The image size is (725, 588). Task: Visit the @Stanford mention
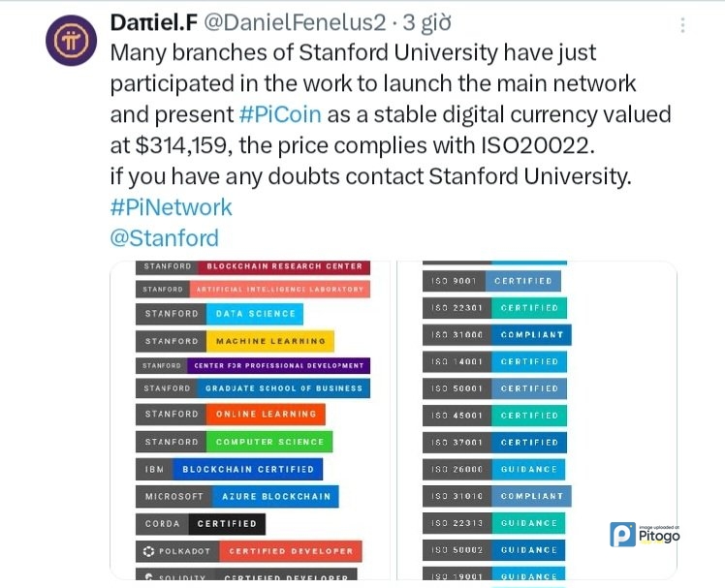pyautogui.click(x=164, y=237)
